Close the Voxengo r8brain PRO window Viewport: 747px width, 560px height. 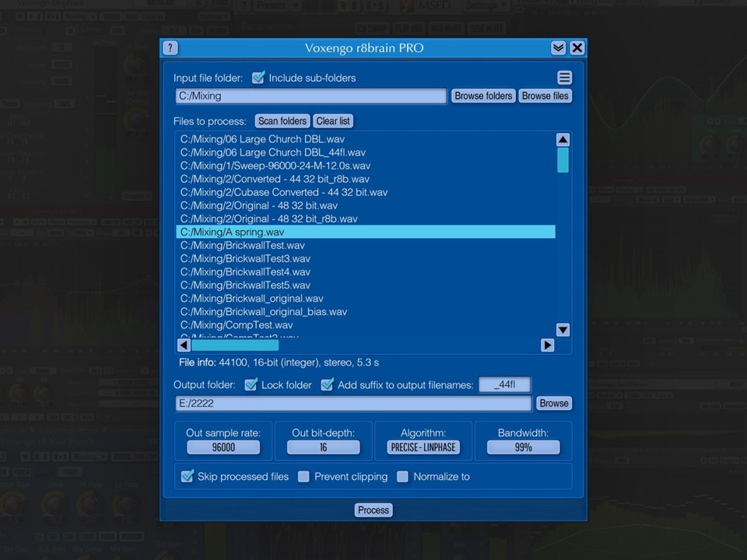click(x=577, y=47)
